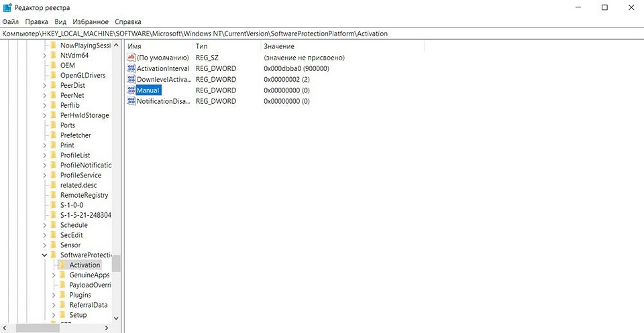Expand the Perflib key
Viewport: 644px width, 333px height.
(x=44, y=105)
